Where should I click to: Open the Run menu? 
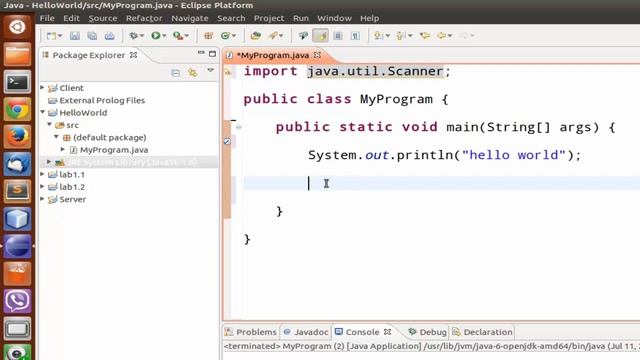(301, 18)
